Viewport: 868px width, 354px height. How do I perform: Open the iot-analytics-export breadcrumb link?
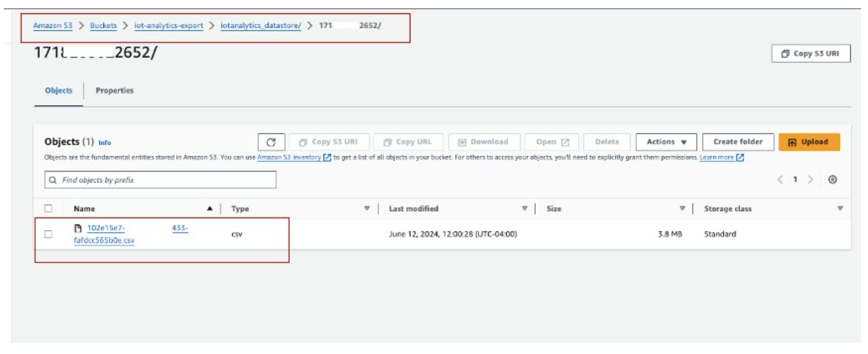point(169,26)
